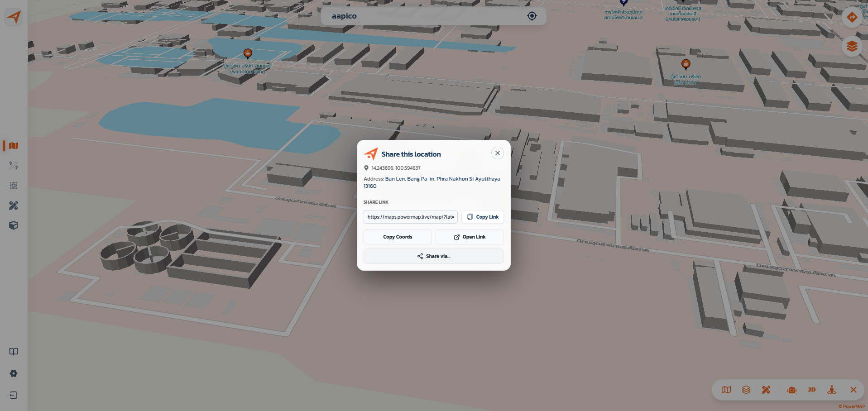
Task: Click the Open Link button
Action: click(470, 237)
